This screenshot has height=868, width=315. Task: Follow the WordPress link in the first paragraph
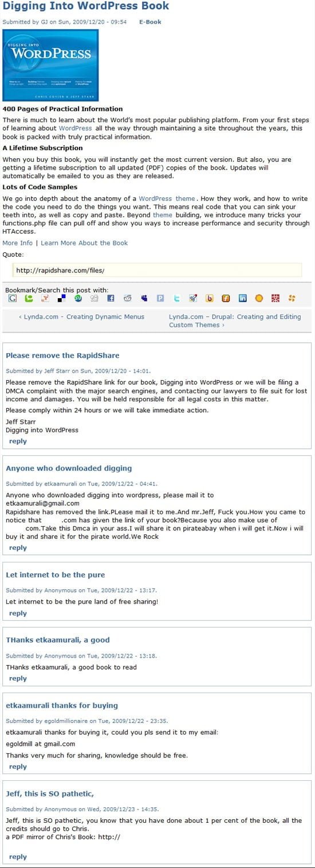[x=75, y=128]
